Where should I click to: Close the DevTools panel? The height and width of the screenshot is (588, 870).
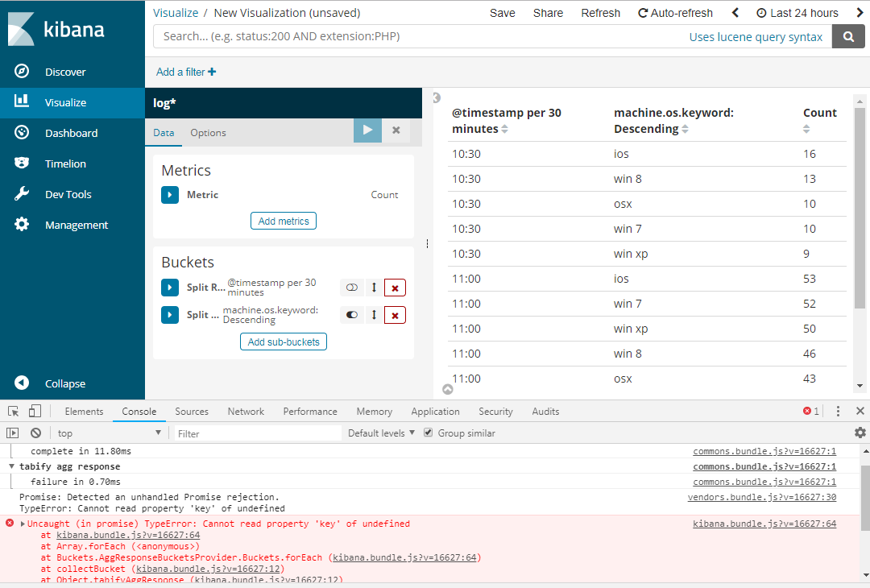(x=860, y=411)
